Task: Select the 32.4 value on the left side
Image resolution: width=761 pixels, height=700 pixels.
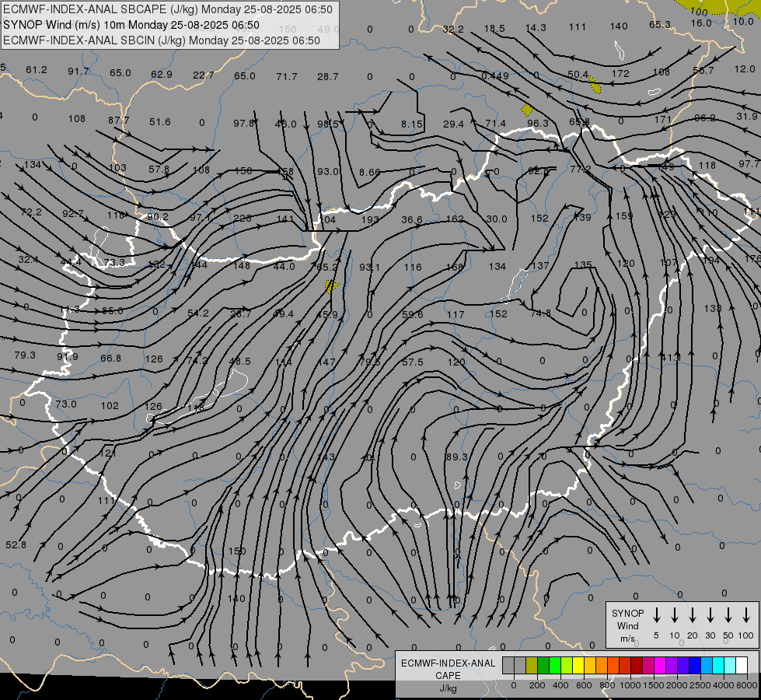Action: (28, 260)
